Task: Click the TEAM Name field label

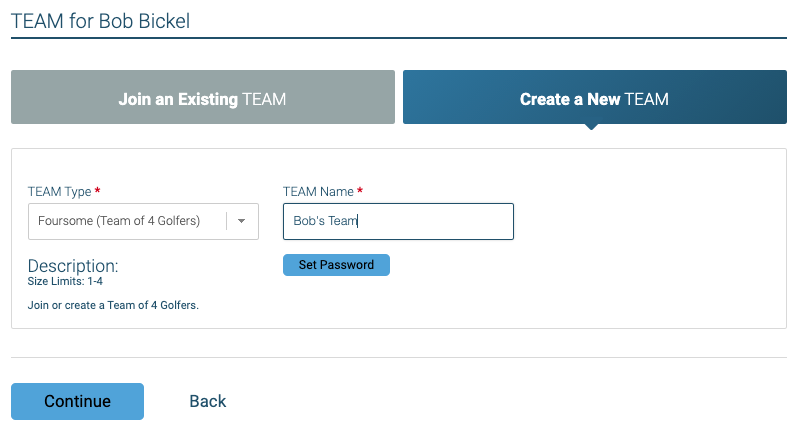Action: [x=317, y=191]
